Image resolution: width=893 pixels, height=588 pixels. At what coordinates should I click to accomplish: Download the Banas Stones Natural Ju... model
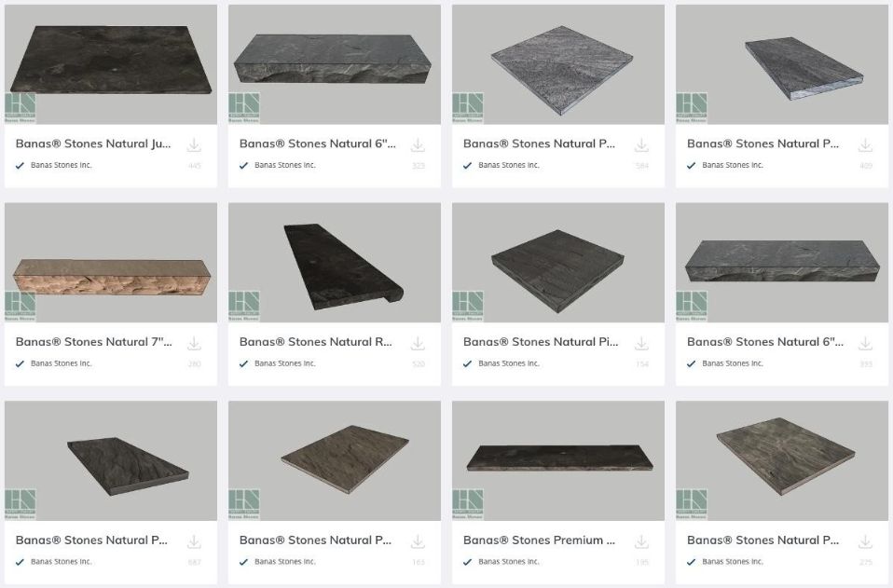[194, 145]
